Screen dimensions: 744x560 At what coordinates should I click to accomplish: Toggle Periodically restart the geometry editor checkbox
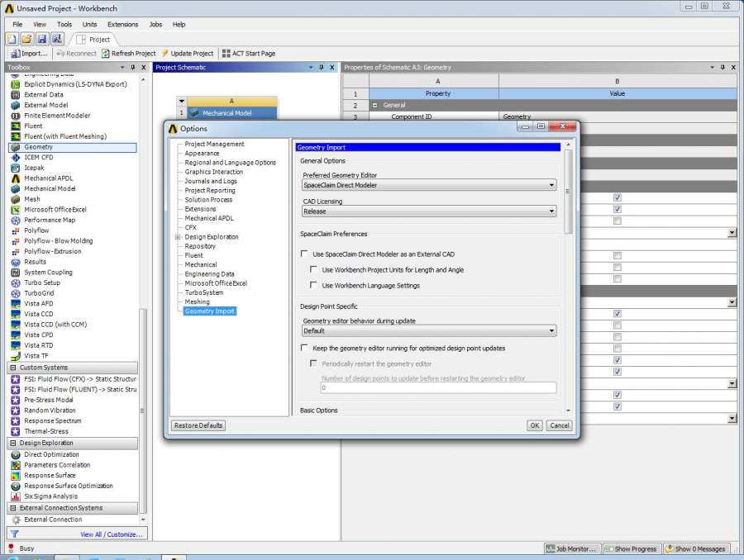coord(313,363)
